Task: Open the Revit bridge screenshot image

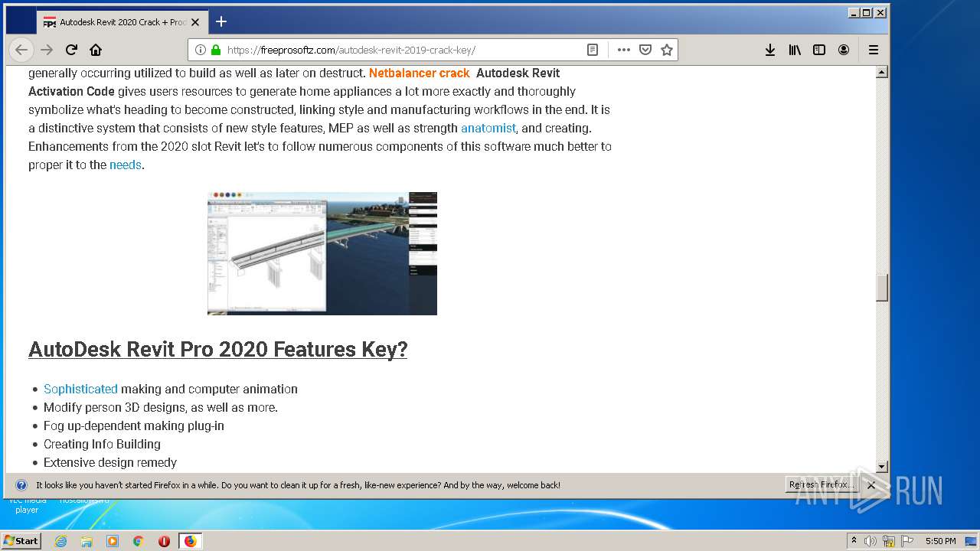Action: 322,253
